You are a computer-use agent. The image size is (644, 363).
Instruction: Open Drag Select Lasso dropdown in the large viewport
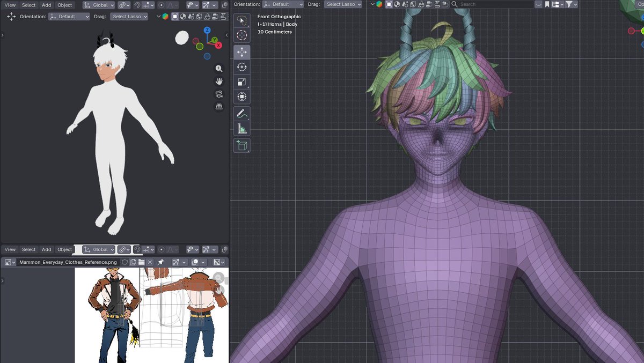[x=343, y=4]
